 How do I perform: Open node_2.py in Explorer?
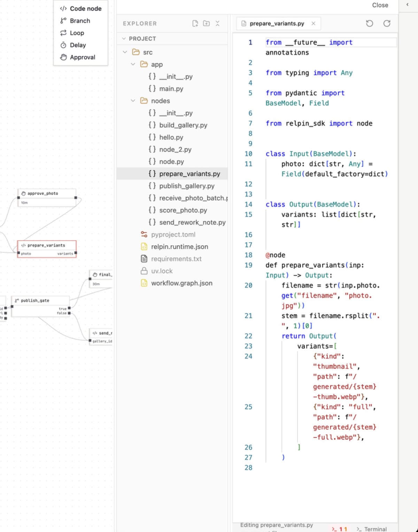point(172,149)
